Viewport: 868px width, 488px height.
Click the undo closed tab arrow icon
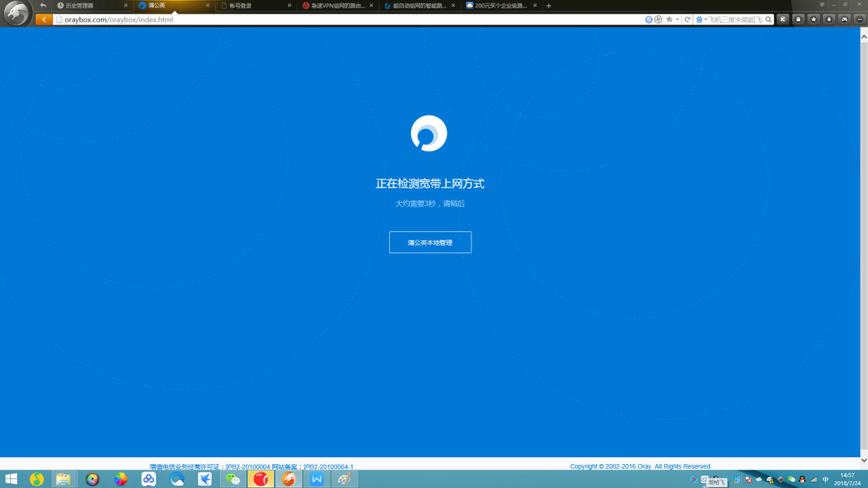43,5
